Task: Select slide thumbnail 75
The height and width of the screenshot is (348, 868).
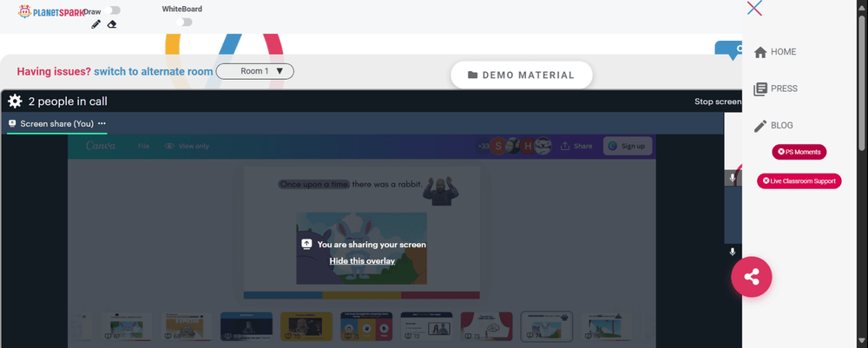Action: click(606, 326)
